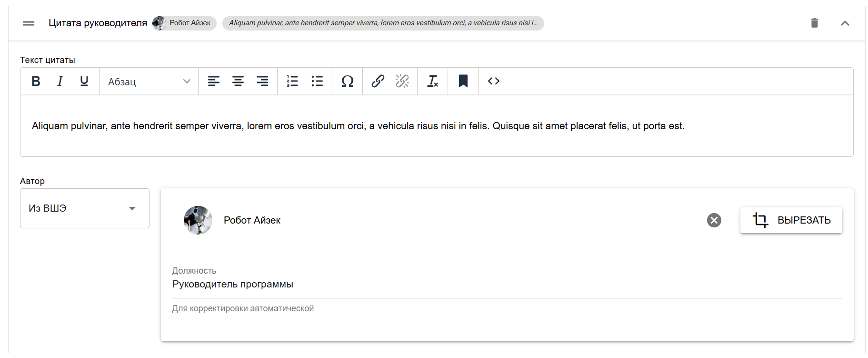Delete the Цитата руководителя block
Screen dimensions: 868x358
815,23
